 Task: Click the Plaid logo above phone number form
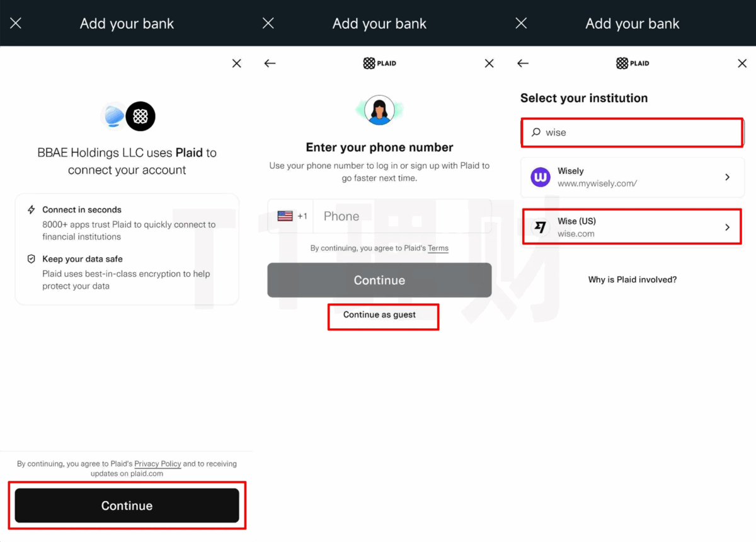pyautogui.click(x=379, y=63)
